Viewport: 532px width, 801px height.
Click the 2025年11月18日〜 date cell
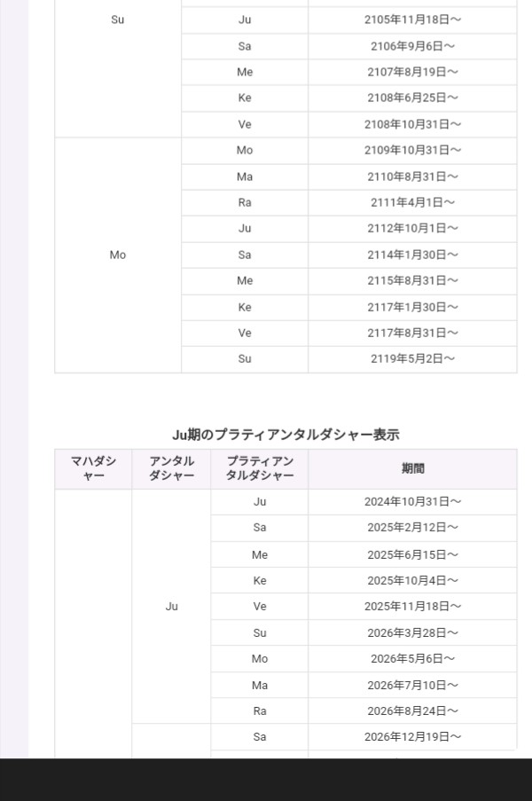[412, 607]
